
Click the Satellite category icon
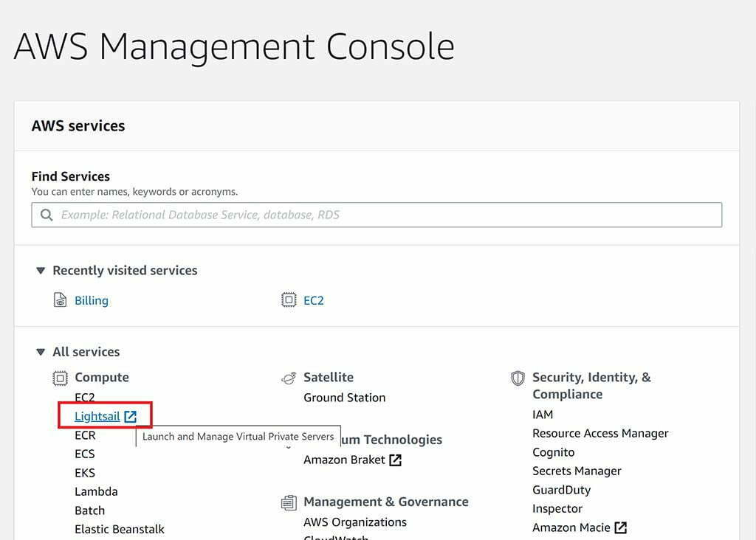(x=289, y=378)
